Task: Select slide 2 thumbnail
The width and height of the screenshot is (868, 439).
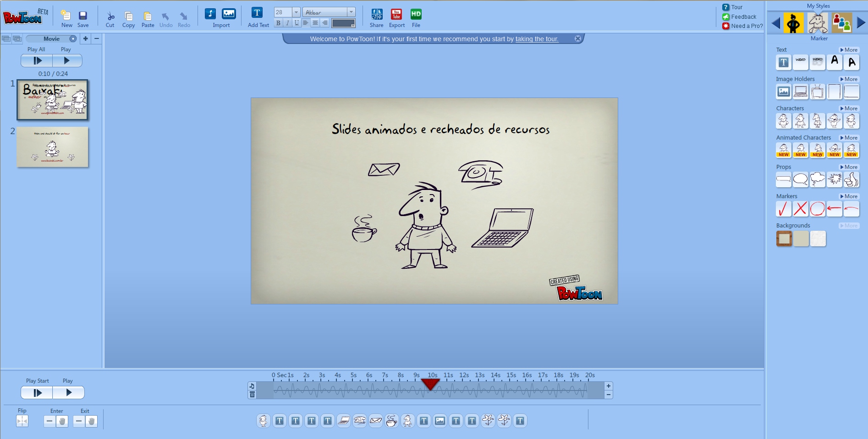Action: [x=52, y=147]
